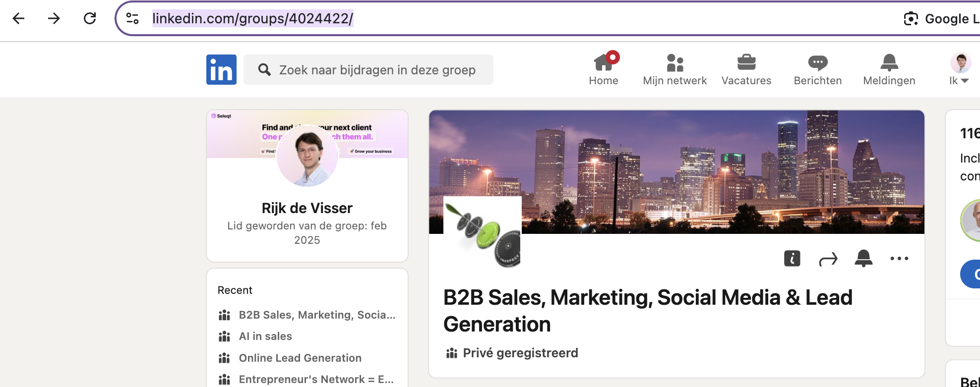Open Rijk de Visser profile photo
The height and width of the screenshot is (387, 980).
[x=307, y=156]
